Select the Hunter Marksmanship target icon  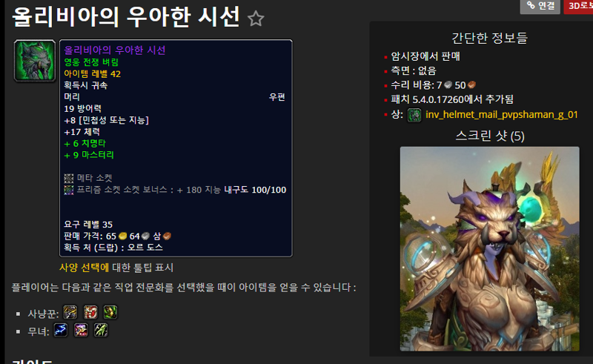point(90,313)
